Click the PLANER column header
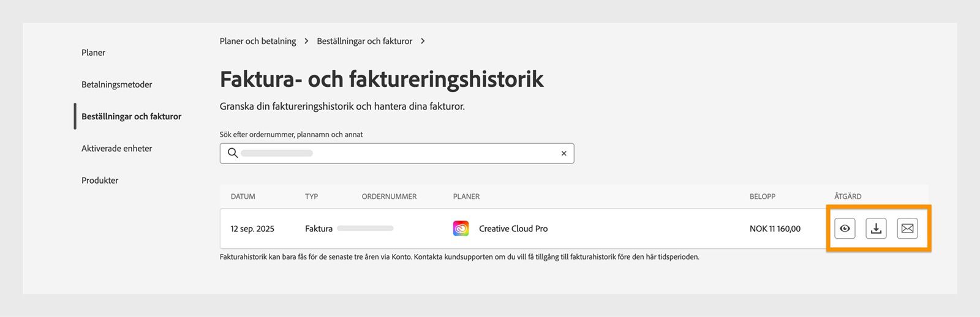This screenshot has width=980, height=317. pyautogui.click(x=466, y=196)
